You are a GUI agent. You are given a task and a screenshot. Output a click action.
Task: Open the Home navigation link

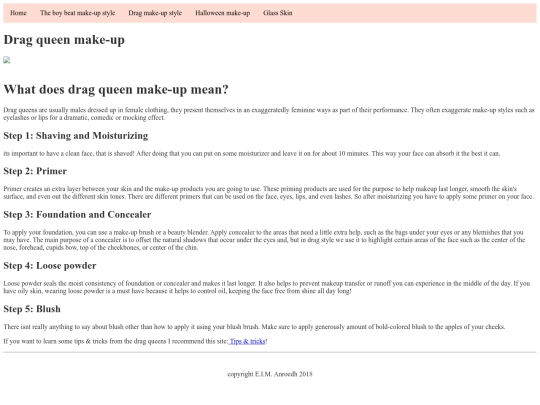tap(18, 13)
